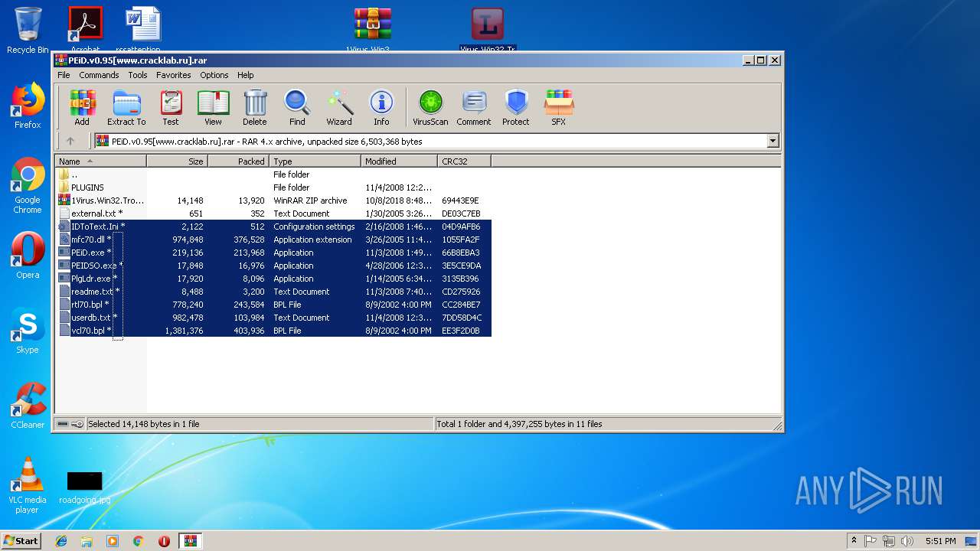Sort by Name column header
This screenshot has width=980, height=551.
click(100, 161)
